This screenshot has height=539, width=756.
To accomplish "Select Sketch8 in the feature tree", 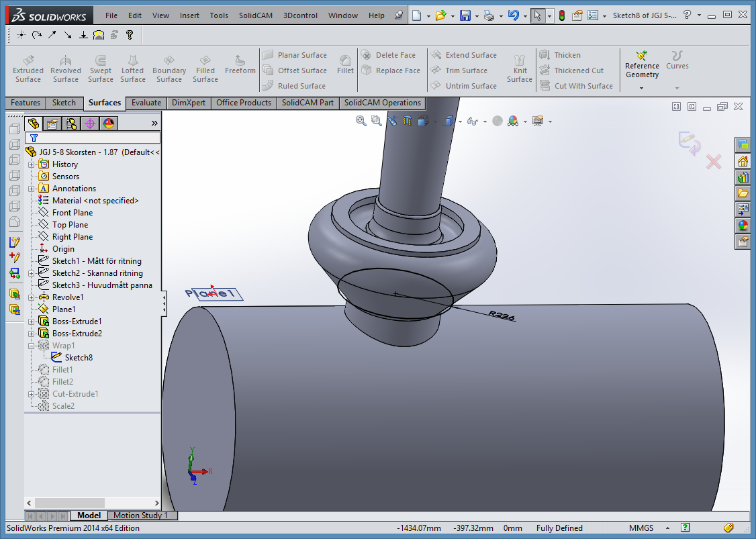I will 79,357.
